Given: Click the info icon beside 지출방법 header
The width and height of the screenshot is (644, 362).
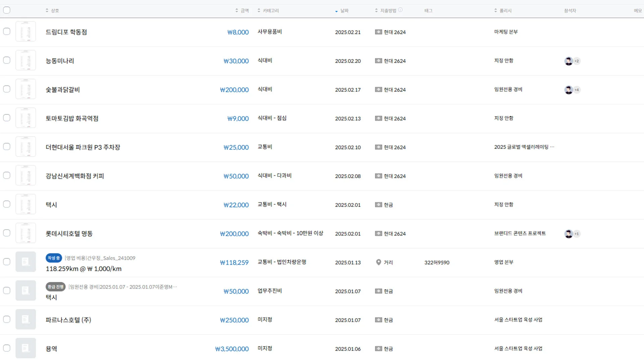Looking at the screenshot, I should point(400,10).
